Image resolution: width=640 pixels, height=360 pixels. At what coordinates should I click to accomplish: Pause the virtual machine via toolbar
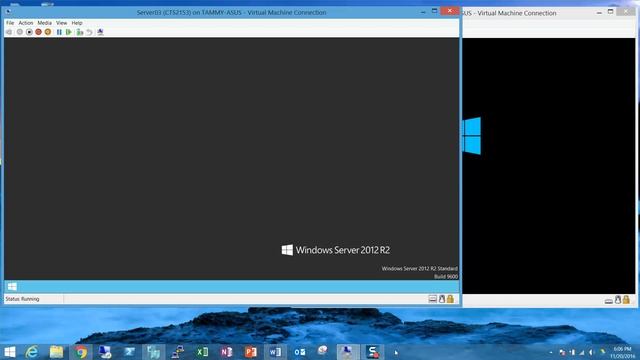59,32
